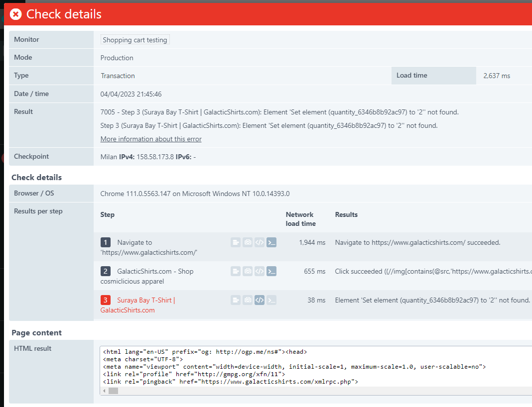
Task: Open HTML source icon for step 3
Action: click(x=260, y=300)
